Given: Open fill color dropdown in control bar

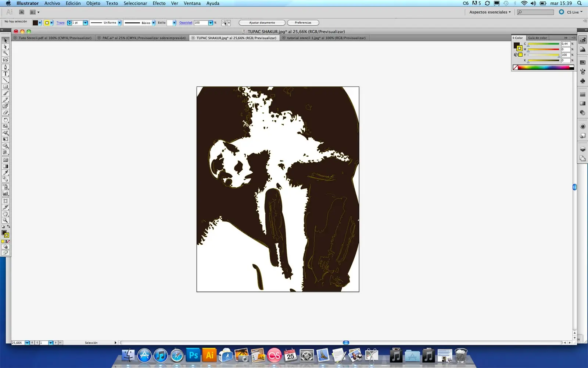Looking at the screenshot, I should pos(40,23).
